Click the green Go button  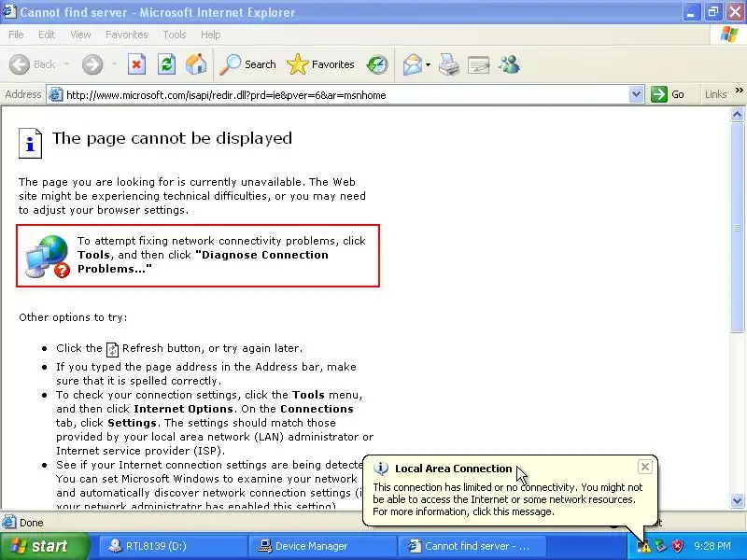(668, 94)
